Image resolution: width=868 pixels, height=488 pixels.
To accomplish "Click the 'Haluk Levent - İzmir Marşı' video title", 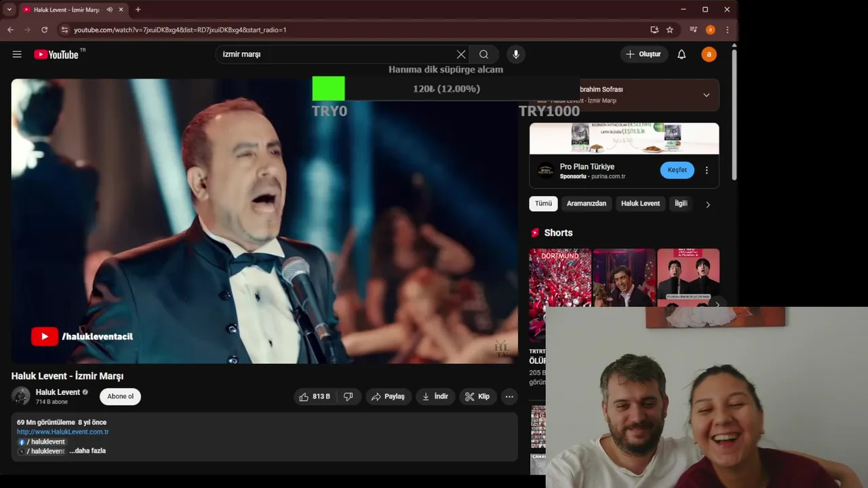I will click(x=67, y=376).
